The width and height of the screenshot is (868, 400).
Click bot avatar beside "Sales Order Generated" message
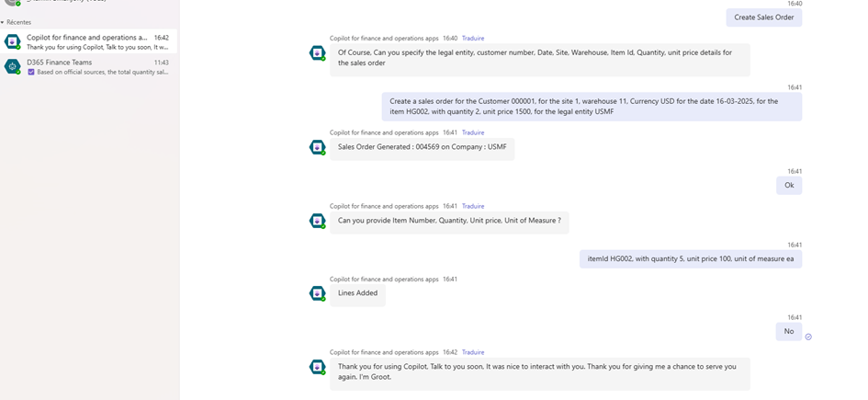pyautogui.click(x=318, y=147)
